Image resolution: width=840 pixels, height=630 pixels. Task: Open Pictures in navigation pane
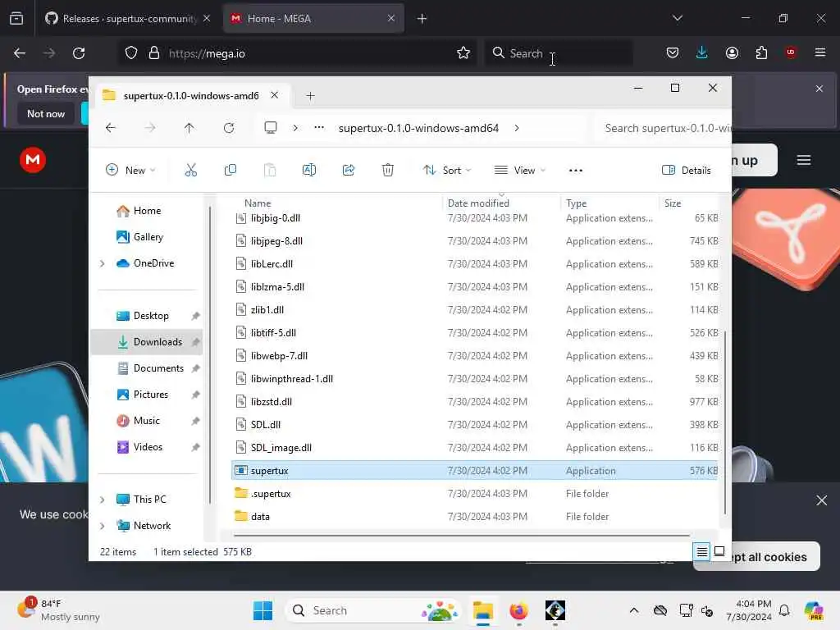pyautogui.click(x=151, y=395)
